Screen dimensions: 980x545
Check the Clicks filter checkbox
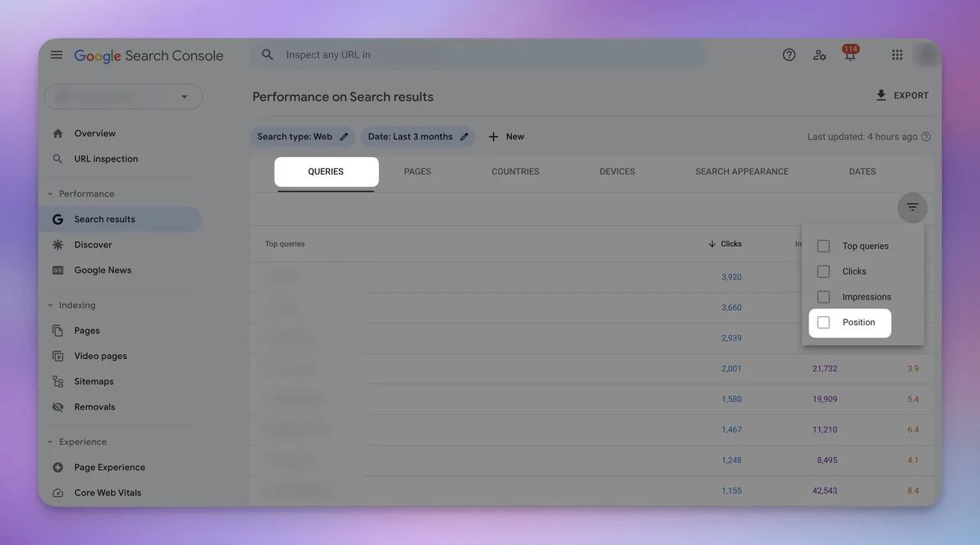click(824, 272)
